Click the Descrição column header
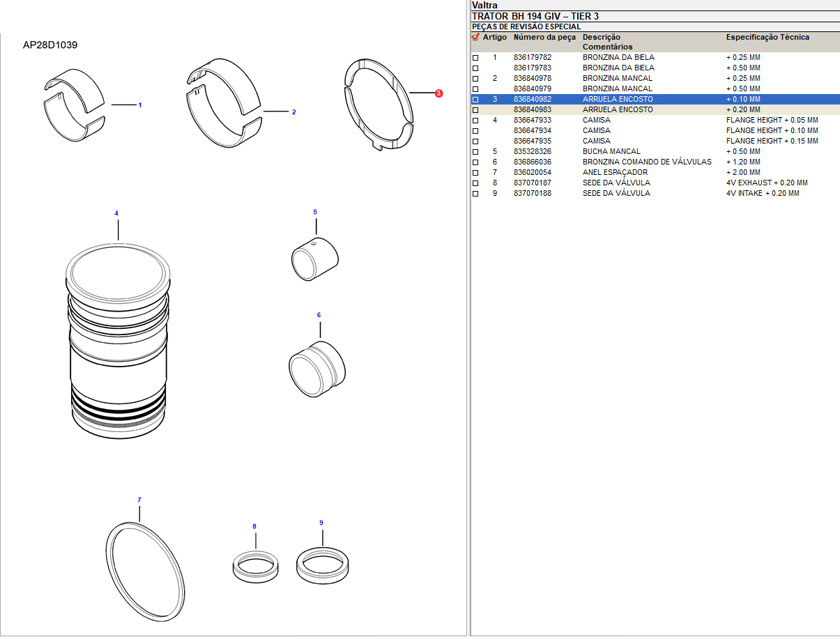The image size is (840, 639). coord(601,37)
